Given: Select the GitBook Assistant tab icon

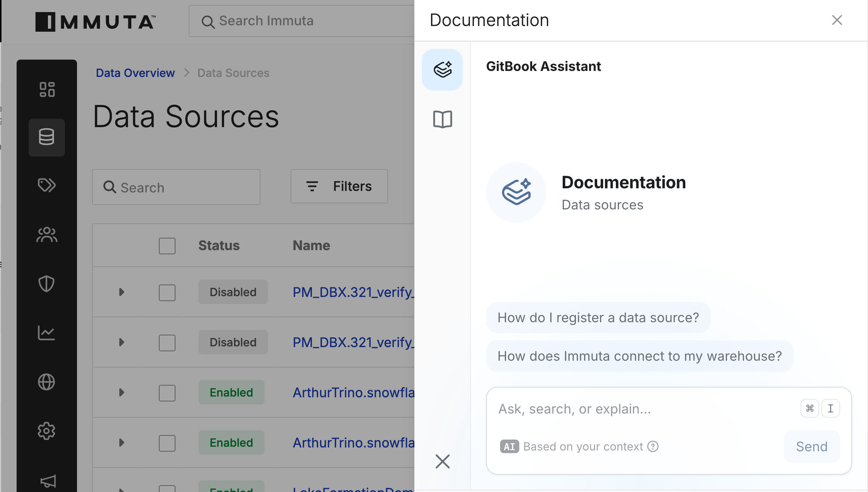Looking at the screenshot, I should pos(442,70).
